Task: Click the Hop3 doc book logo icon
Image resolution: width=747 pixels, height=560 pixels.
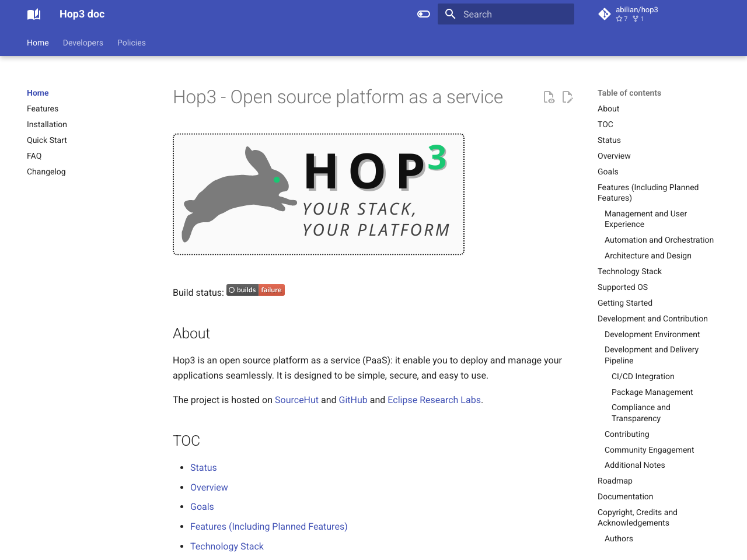Action: coord(33,13)
